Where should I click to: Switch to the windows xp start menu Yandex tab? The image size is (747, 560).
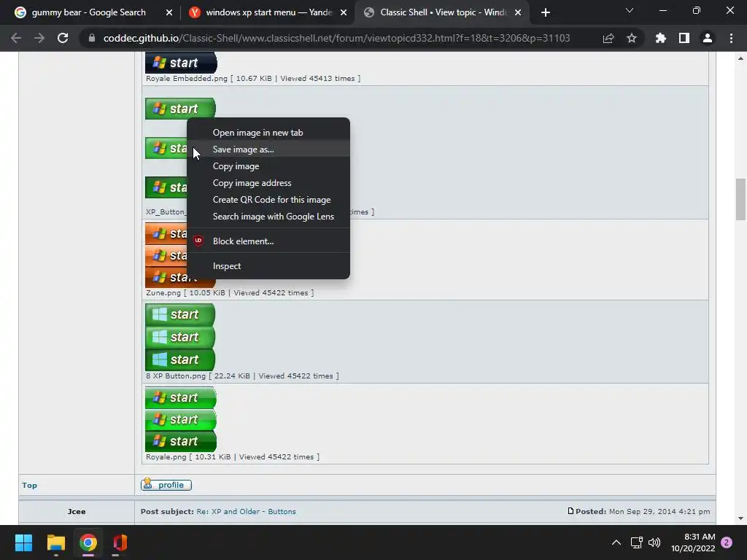point(268,12)
